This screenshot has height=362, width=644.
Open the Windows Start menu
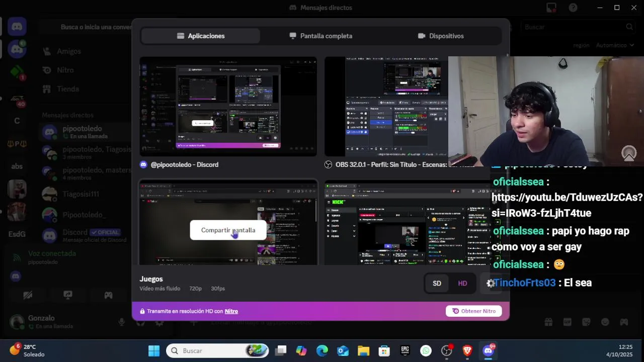click(154, 350)
